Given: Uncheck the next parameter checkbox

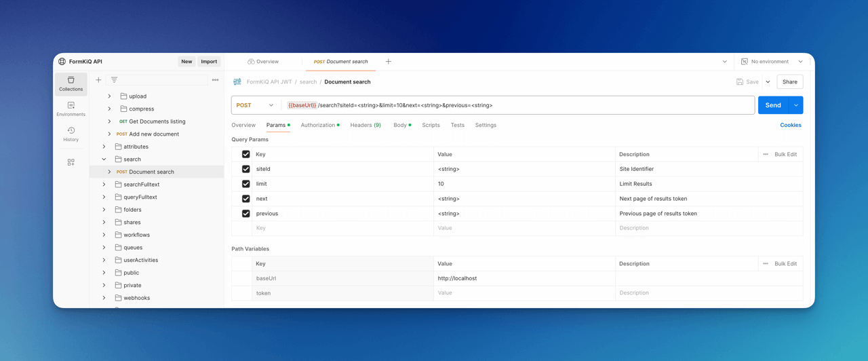Looking at the screenshot, I should click(246, 199).
